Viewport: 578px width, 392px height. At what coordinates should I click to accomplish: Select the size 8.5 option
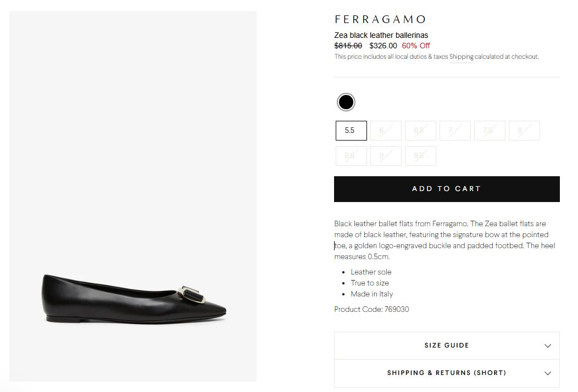tap(351, 156)
